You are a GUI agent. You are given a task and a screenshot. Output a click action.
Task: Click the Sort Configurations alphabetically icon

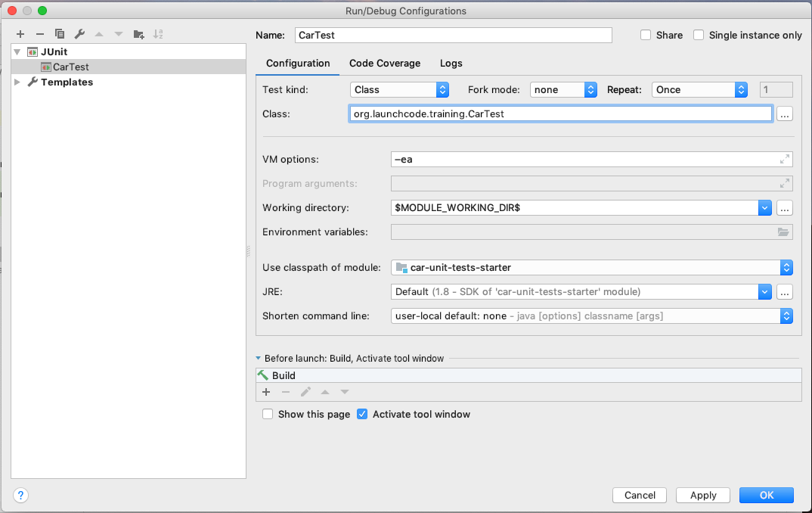tap(158, 34)
